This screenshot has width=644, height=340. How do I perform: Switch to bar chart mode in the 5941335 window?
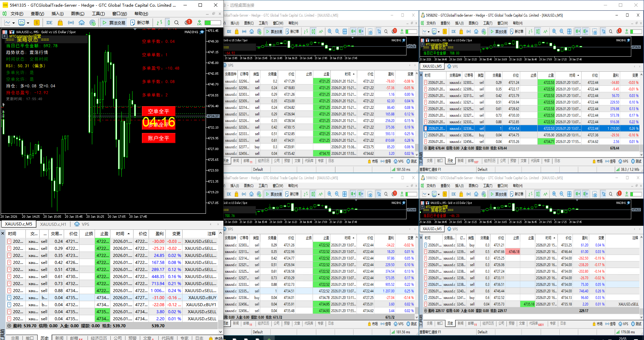coord(159,23)
